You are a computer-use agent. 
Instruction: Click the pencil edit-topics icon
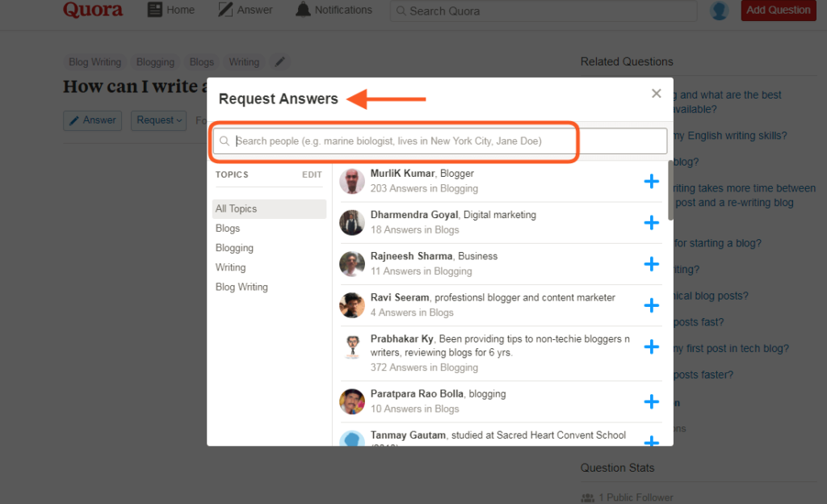[280, 61]
